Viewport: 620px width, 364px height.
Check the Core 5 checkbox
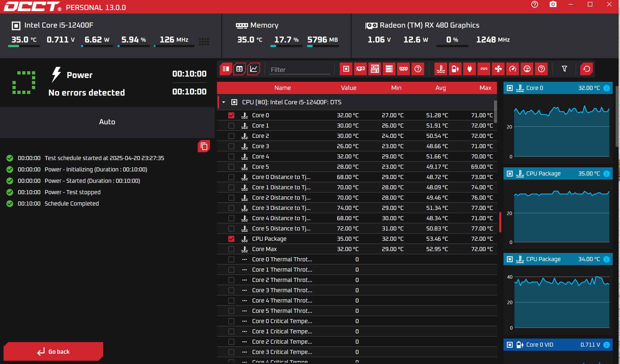[x=231, y=167]
